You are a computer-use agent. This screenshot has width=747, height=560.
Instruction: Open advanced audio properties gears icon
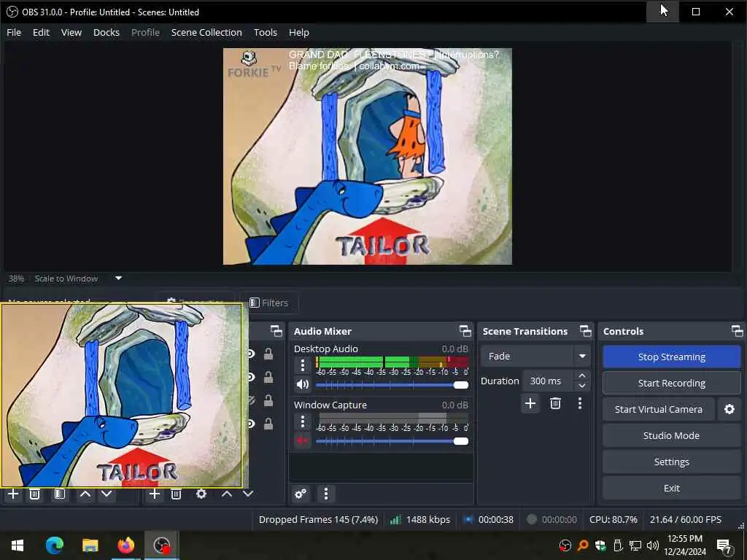301,494
